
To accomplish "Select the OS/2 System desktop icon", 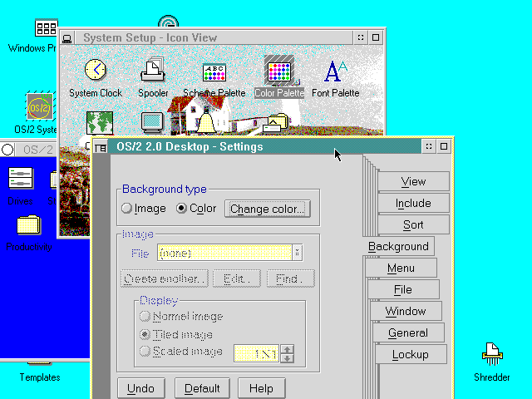I will [40, 106].
